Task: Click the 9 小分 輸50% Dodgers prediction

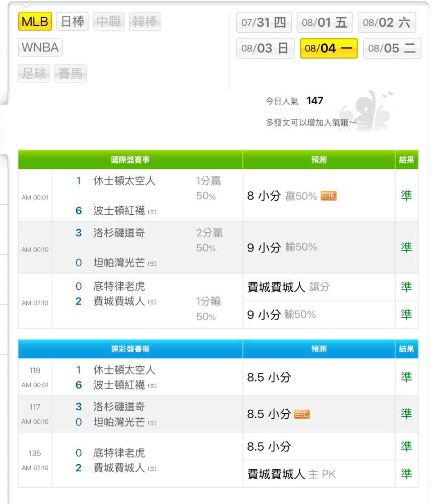Action: click(282, 247)
